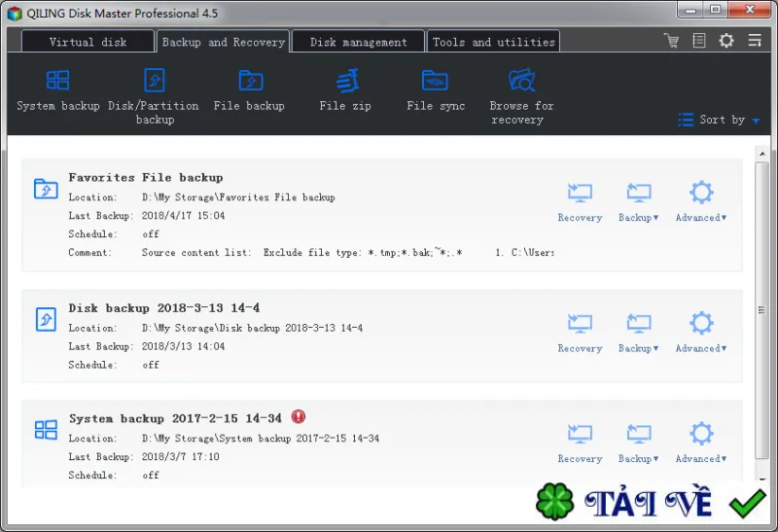778x532 pixels.
Task: Click Recovery for Disk backup 2018-3-13
Action: point(580,334)
